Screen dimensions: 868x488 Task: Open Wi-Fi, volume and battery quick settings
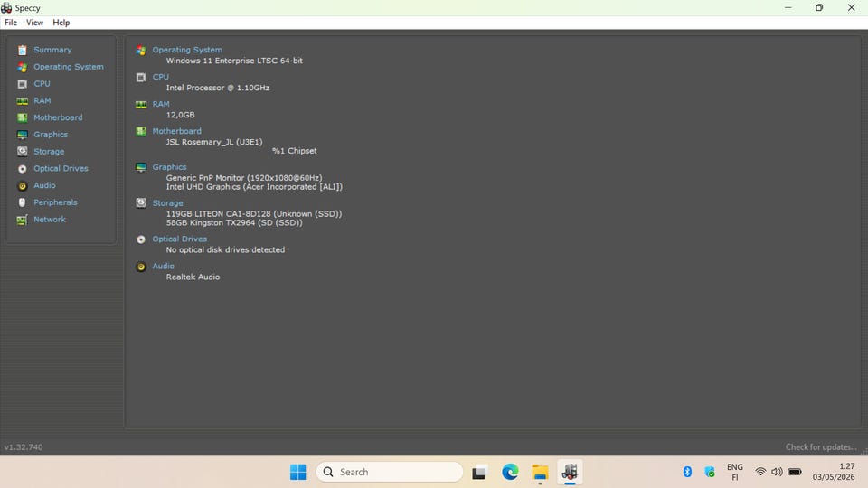[x=778, y=472]
